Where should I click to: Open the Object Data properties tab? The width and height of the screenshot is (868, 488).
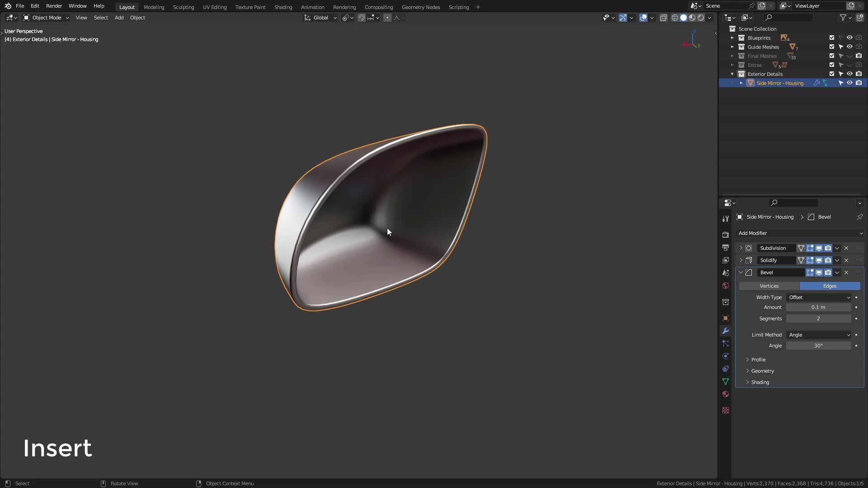pyautogui.click(x=726, y=381)
